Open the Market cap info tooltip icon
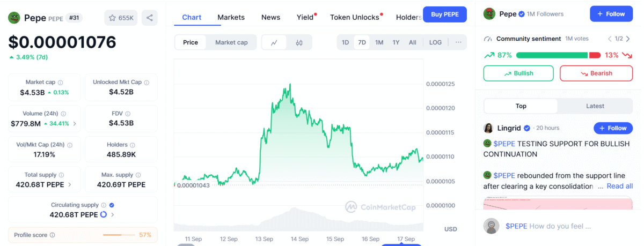 [x=61, y=83]
